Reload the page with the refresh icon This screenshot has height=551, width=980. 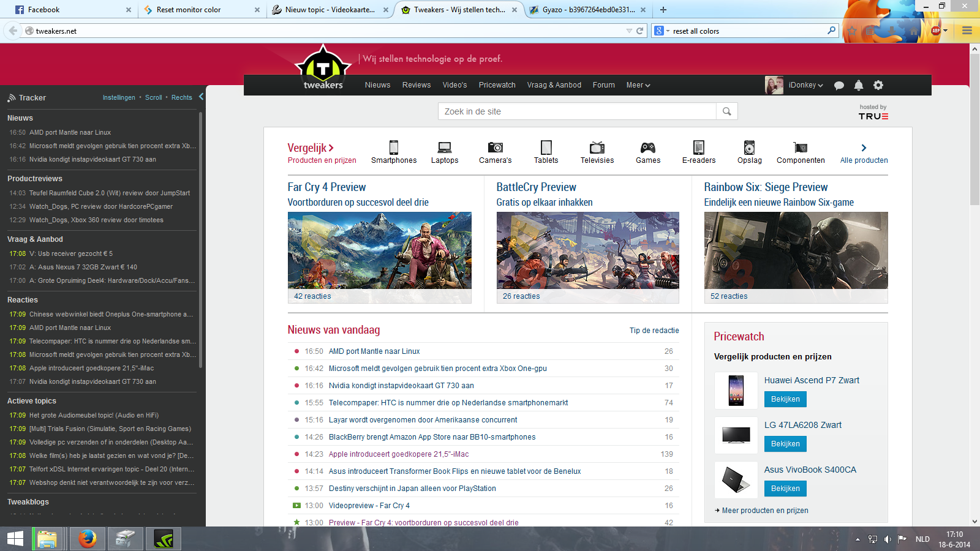(x=640, y=31)
